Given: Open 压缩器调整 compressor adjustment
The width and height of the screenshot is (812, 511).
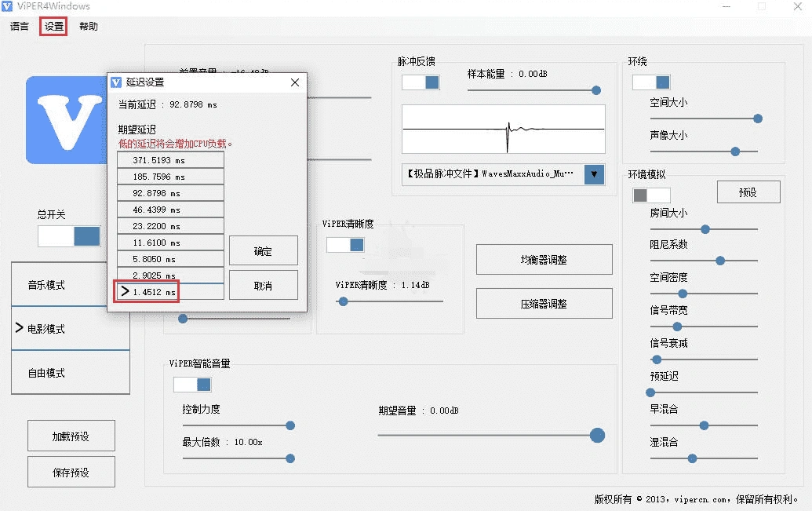Looking at the screenshot, I should pos(544,303).
